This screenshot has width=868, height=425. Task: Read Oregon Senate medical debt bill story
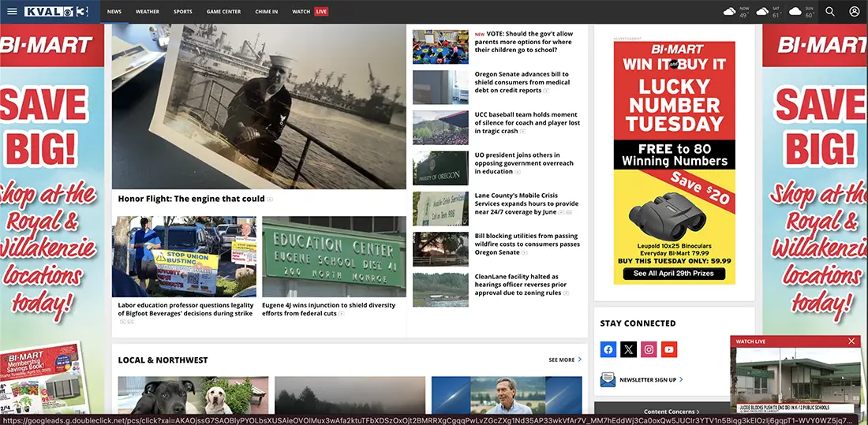click(x=522, y=82)
